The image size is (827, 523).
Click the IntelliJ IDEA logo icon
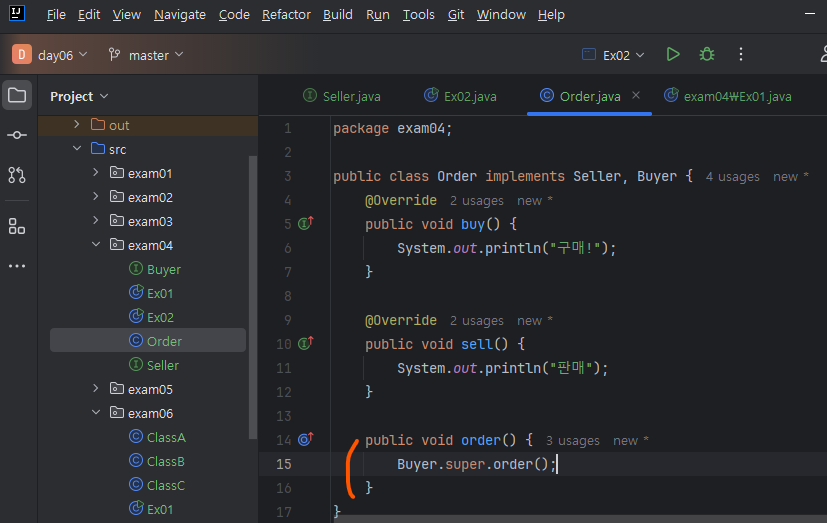(17, 13)
